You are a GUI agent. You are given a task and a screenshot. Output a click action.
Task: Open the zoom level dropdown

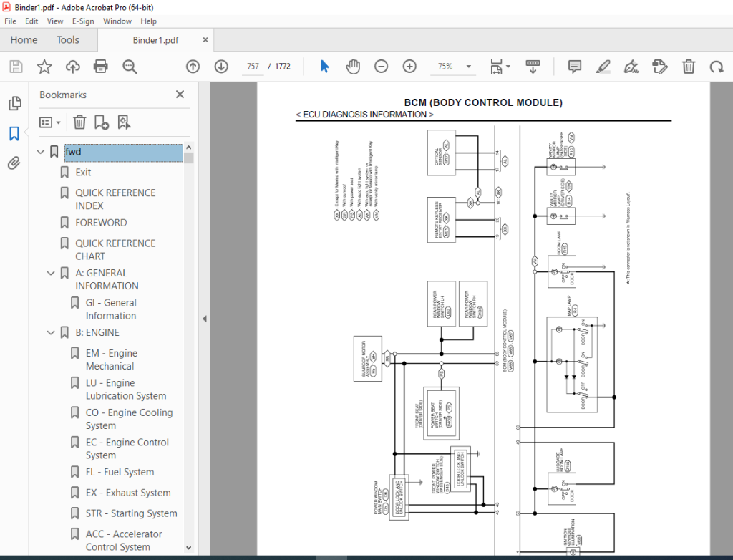tap(468, 67)
